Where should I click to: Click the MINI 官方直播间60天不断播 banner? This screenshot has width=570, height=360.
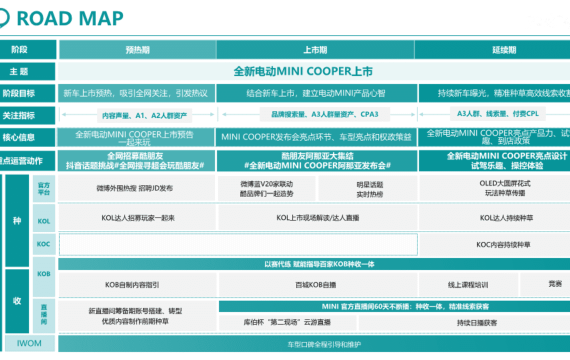(x=394, y=307)
